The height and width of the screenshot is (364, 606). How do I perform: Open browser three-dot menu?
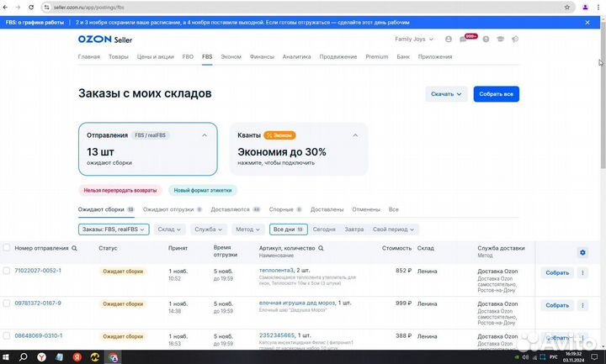(598, 7)
